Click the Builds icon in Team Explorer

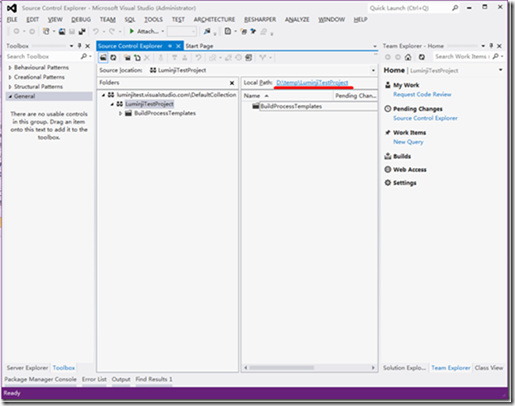coord(388,156)
